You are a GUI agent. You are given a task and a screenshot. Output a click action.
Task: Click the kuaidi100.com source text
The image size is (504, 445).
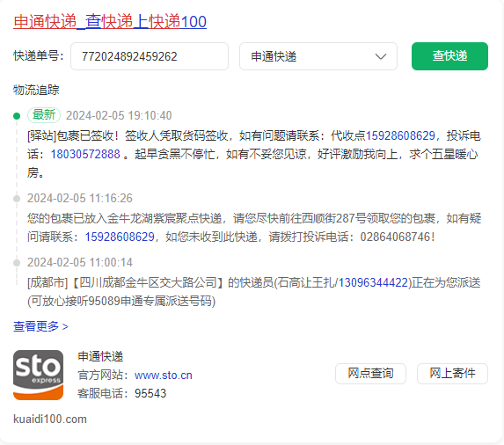50,419
